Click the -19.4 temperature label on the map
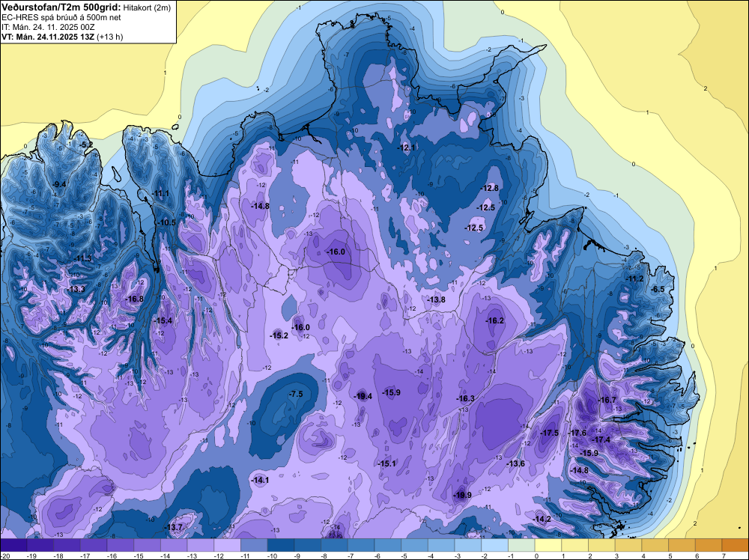Viewport: 749px width, 560px height. (x=363, y=396)
